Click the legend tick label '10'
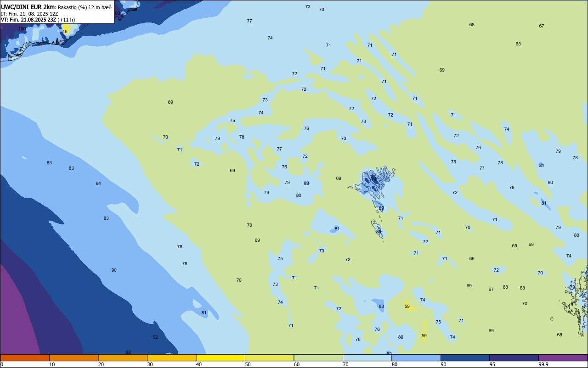Screen dimensions: 588x368 click(x=52, y=364)
